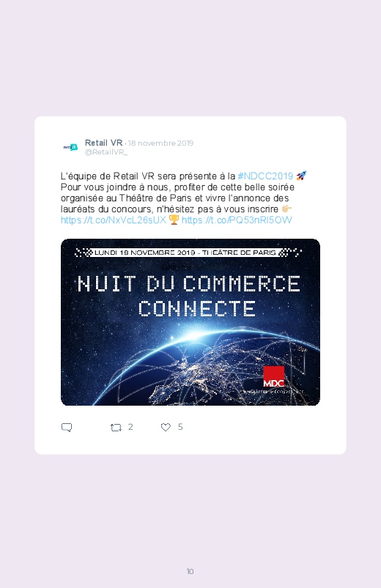Click the reply speech bubble icon
Viewport: 381px width, 588px height.
67,427
